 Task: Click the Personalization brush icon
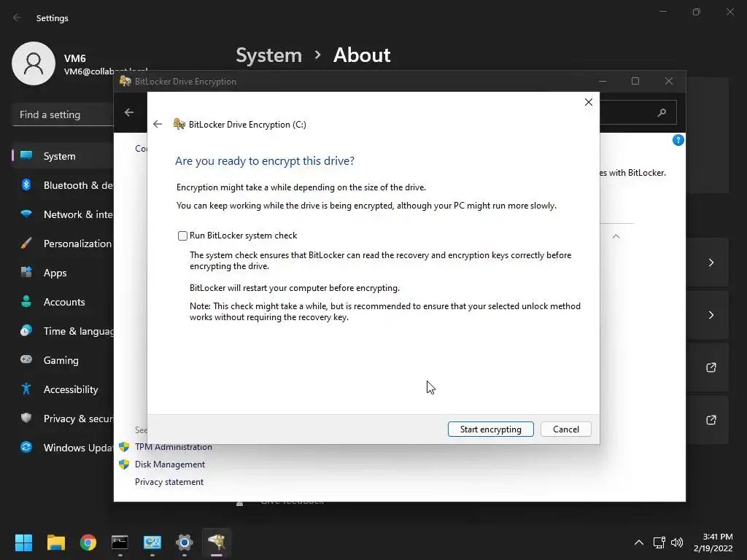click(26, 244)
